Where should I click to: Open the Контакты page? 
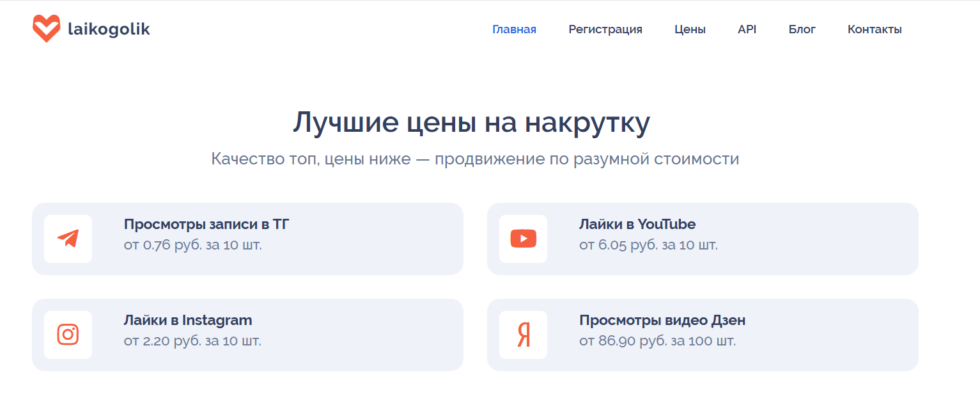(x=875, y=29)
